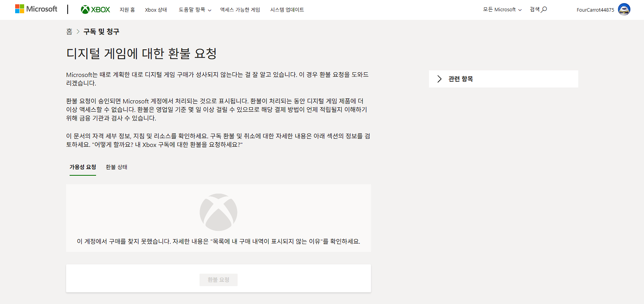Open 시스템 업데이트 menu item
644x304 pixels.
tap(287, 10)
